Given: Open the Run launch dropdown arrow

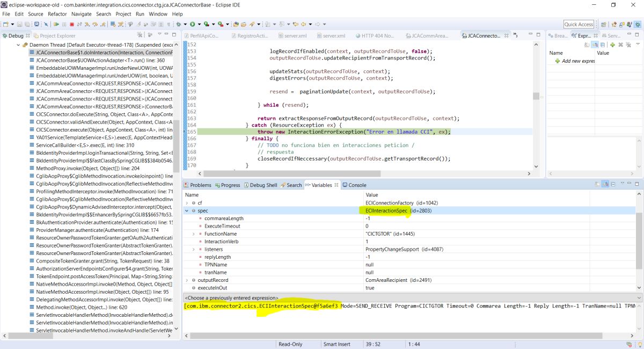Looking at the screenshot, I should [199, 24].
